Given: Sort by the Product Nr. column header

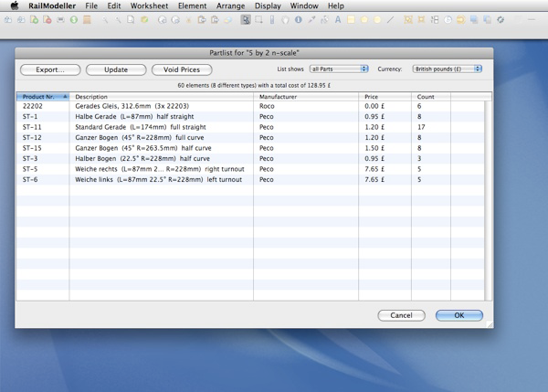Looking at the screenshot, I should (43, 96).
